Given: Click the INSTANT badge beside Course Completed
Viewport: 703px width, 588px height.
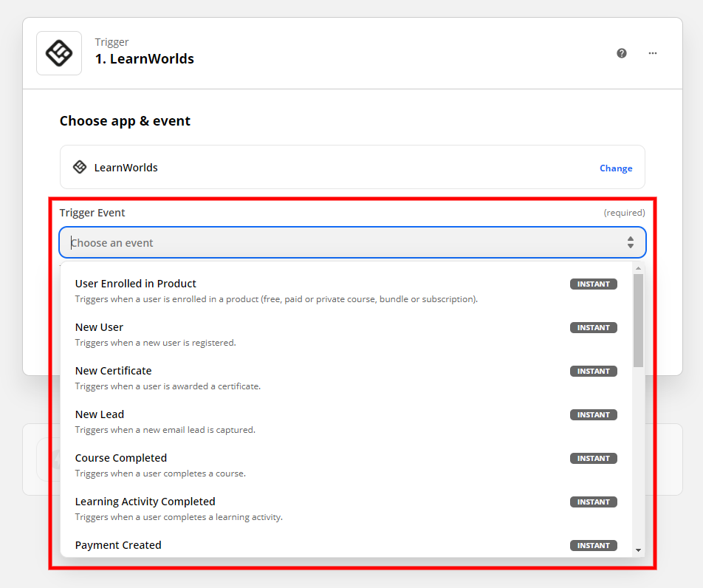Looking at the screenshot, I should tap(593, 458).
